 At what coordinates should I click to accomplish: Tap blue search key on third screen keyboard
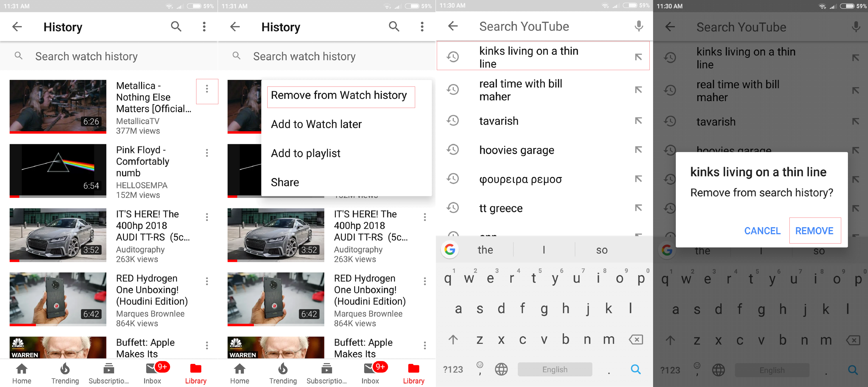coord(635,369)
